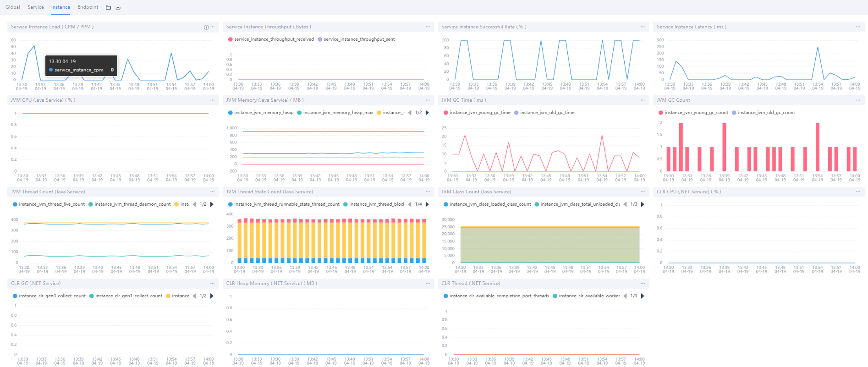Go back a legend page in CLR GC panel
The image size is (868, 367).
pyautogui.click(x=194, y=296)
